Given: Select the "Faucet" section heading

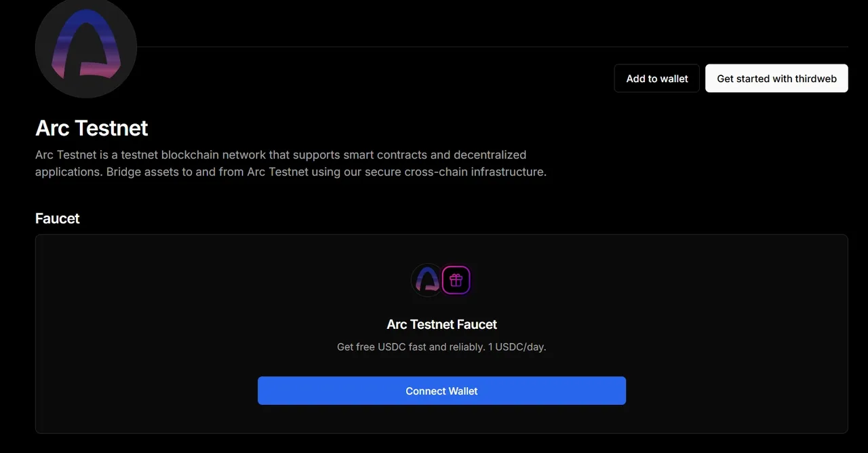Looking at the screenshot, I should 58,218.
